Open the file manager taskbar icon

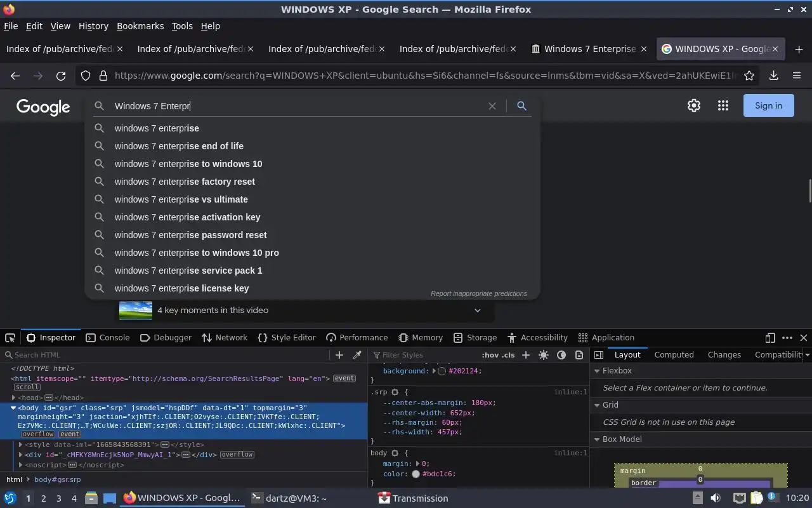pos(91,498)
